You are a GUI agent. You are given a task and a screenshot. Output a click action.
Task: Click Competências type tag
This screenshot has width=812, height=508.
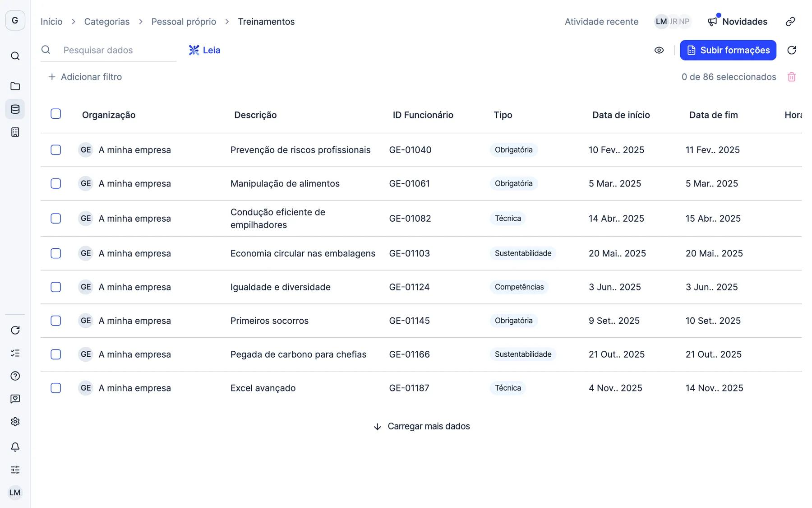[x=519, y=287]
